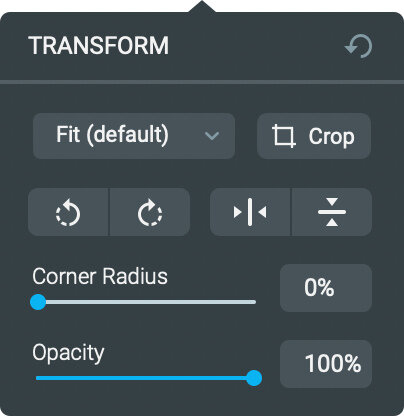The height and width of the screenshot is (416, 404).
Task: Focus the Corner Radius 0% field
Action: (326, 288)
